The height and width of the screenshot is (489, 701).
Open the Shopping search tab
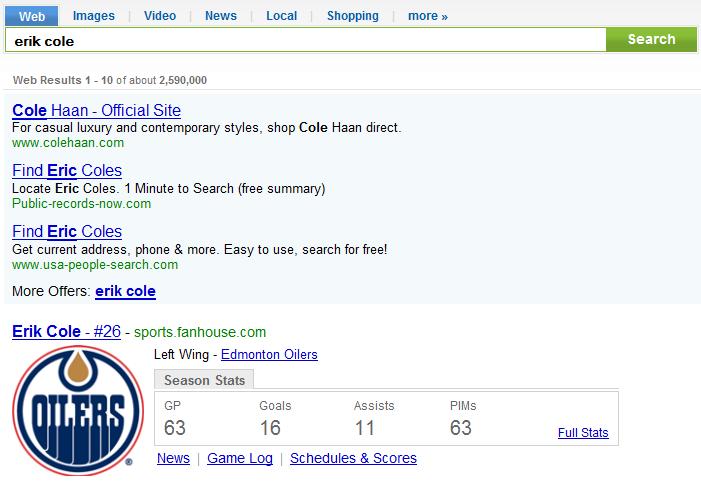pyautogui.click(x=352, y=16)
